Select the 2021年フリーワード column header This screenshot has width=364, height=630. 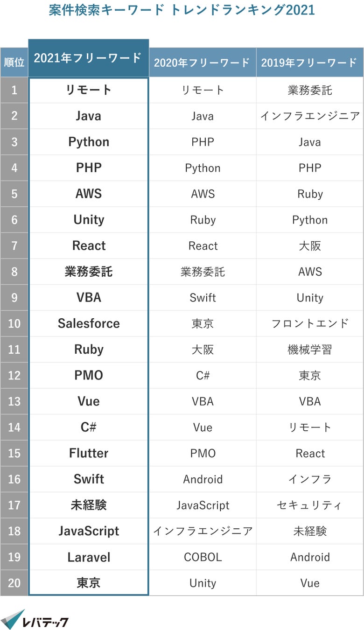tap(88, 58)
